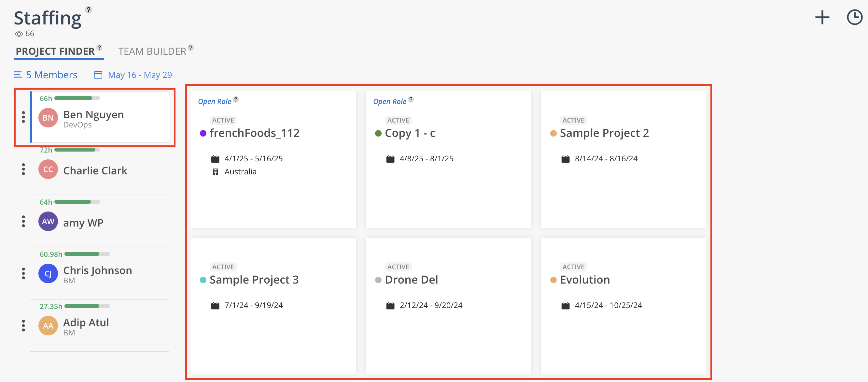This screenshot has width=868, height=382.
Task: Click Chris Johnson's 60.98h capacity bar
Action: [x=87, y=254]
